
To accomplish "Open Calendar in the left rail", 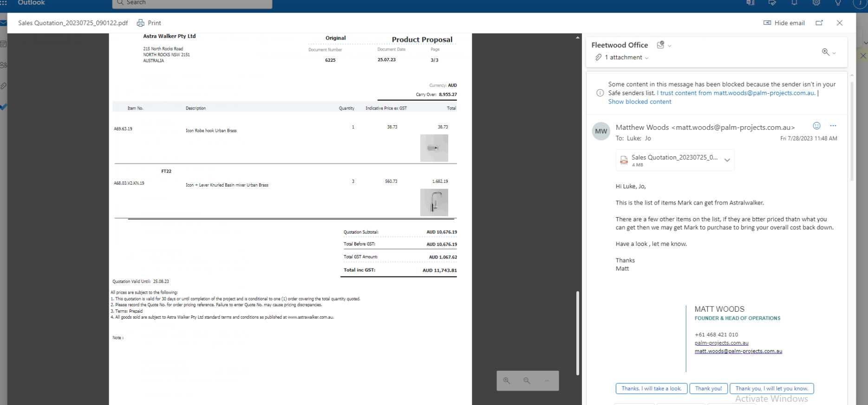I will [x=3, y=44].
